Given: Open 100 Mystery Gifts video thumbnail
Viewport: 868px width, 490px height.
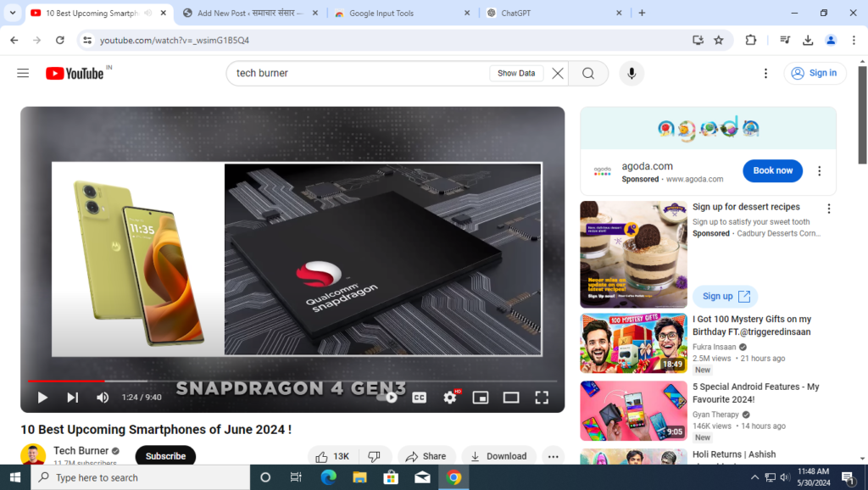Looking at the screenshot, I should coord(633,343).
